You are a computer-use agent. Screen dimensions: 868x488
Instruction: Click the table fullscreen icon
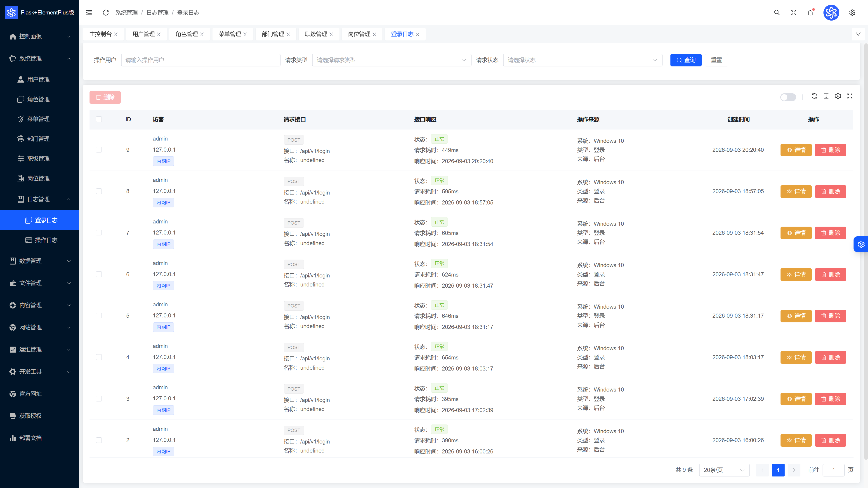pyautogui.click(x=849, y=96)
